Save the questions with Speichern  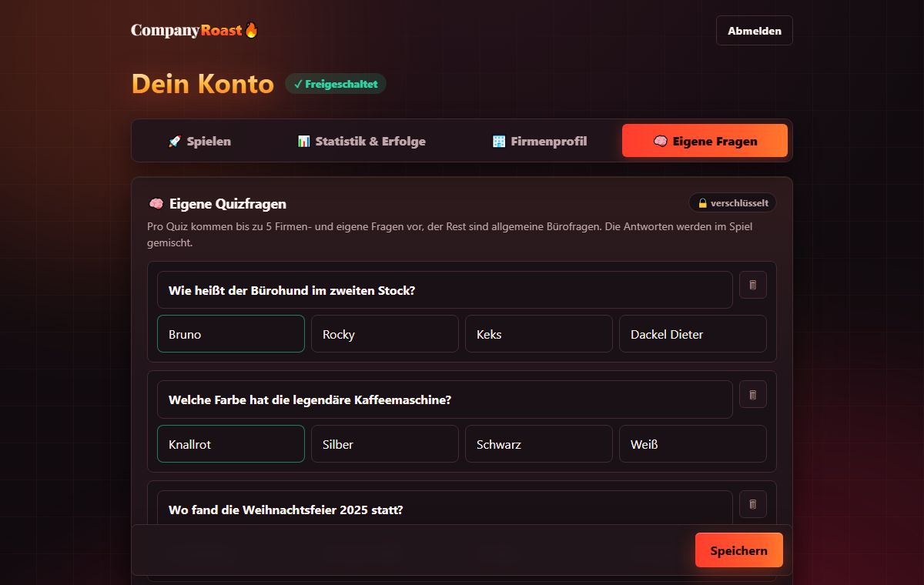(x=739, y=550)
